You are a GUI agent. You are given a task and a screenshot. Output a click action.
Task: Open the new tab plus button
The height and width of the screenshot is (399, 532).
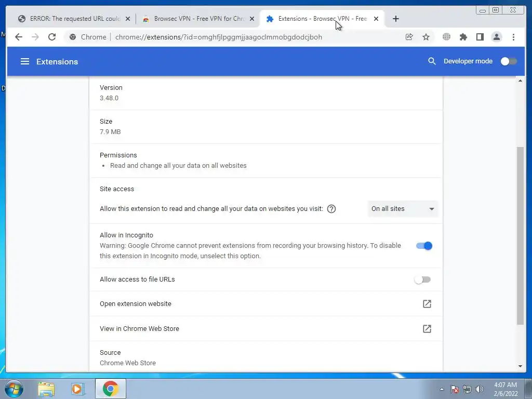click(x=395, y=19)
